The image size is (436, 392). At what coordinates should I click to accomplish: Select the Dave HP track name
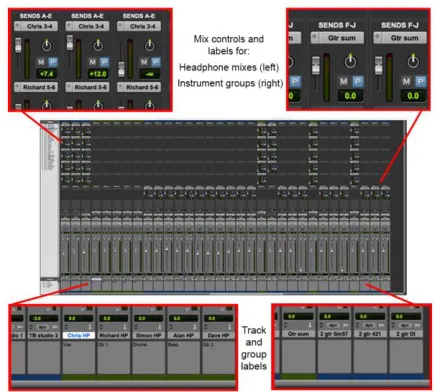point(219,336)
